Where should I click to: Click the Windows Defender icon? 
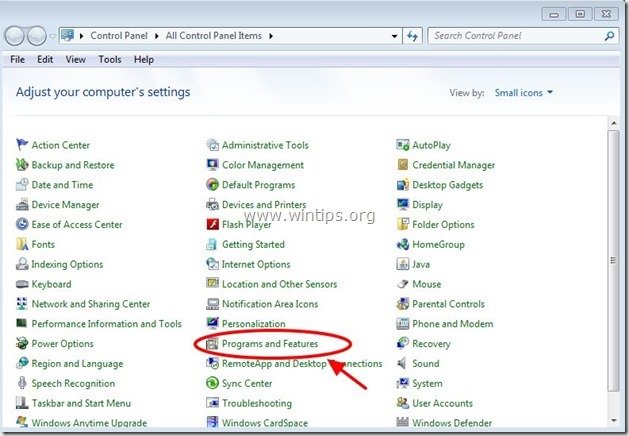click(x=403, y=424)
